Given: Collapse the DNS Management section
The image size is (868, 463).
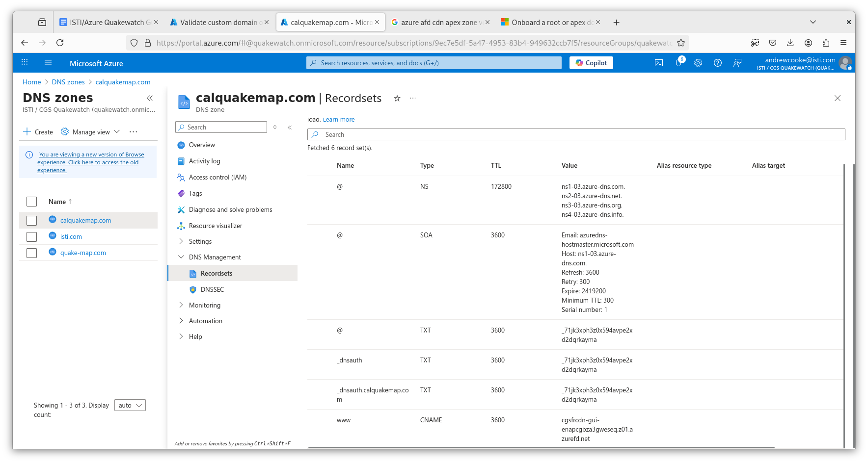Looking at the screenshot, I should [x=215, y=257].
